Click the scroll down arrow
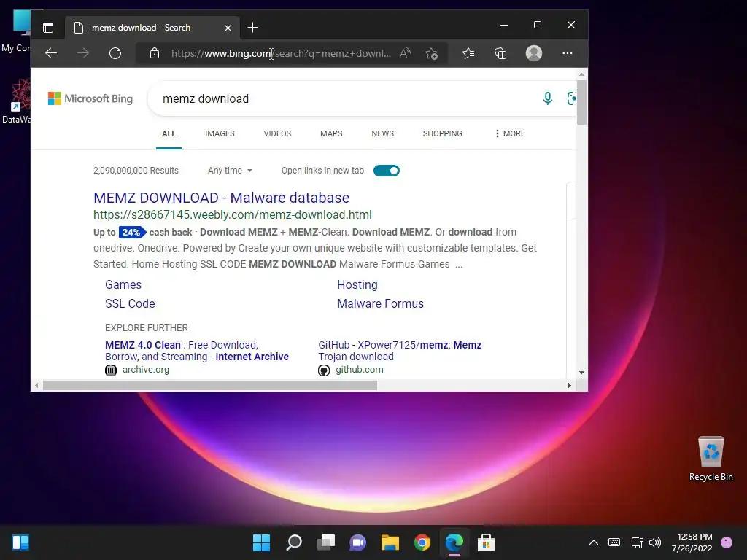Image resolution: width=747 pixels, height=560 pixels. pos(581,373)
